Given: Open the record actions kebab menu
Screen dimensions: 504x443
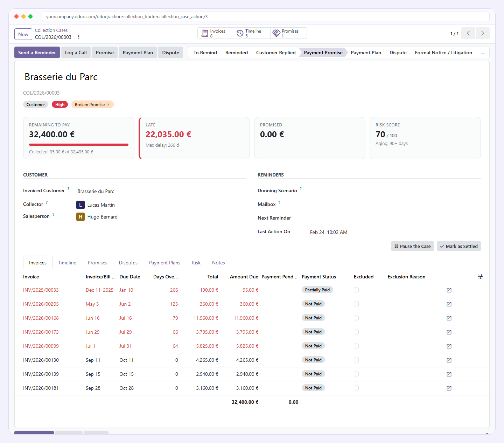Looking at the screenshot, I should (79, 37).
